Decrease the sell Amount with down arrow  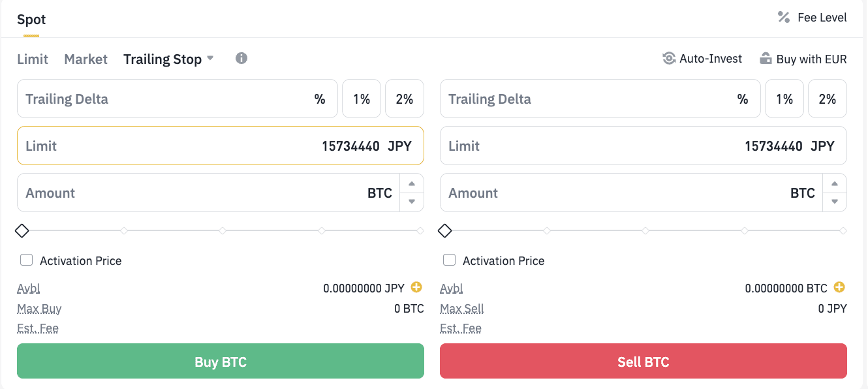835,202
